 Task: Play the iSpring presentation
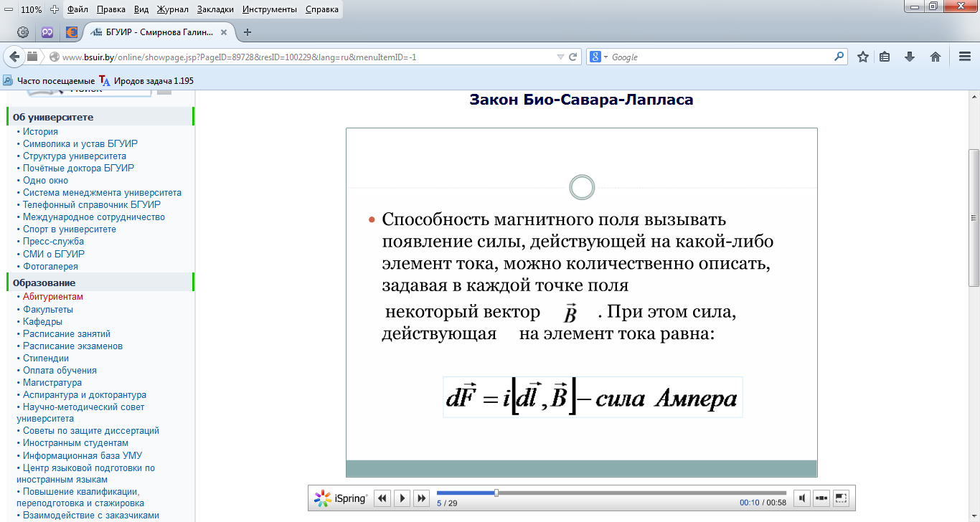pyautogui.click(x=402, y=498)
